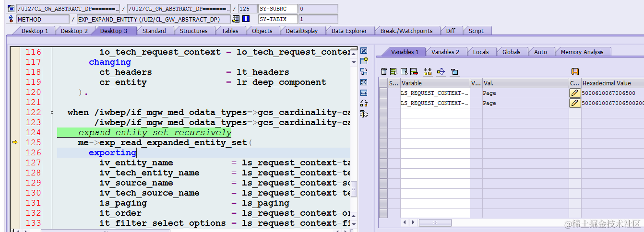Click code line me->exp_read_expanded_entity_set(
Screen dimensions: 644x232
(x=165, y=142)
